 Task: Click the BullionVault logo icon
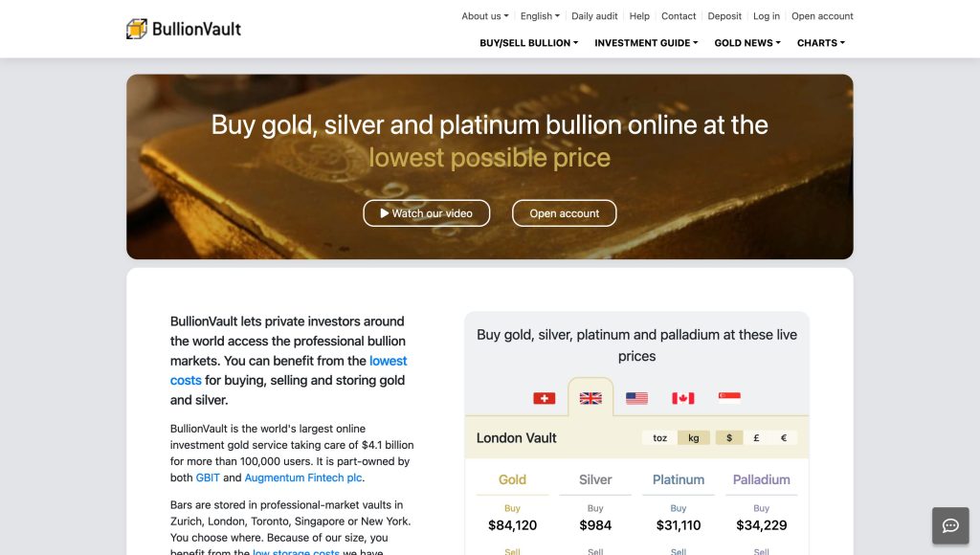tap(137, 29)
